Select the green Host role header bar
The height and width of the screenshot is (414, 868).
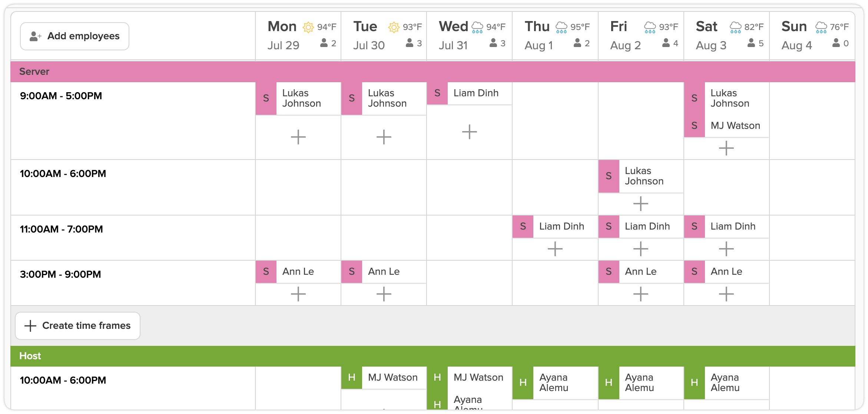tap(433, 356)
